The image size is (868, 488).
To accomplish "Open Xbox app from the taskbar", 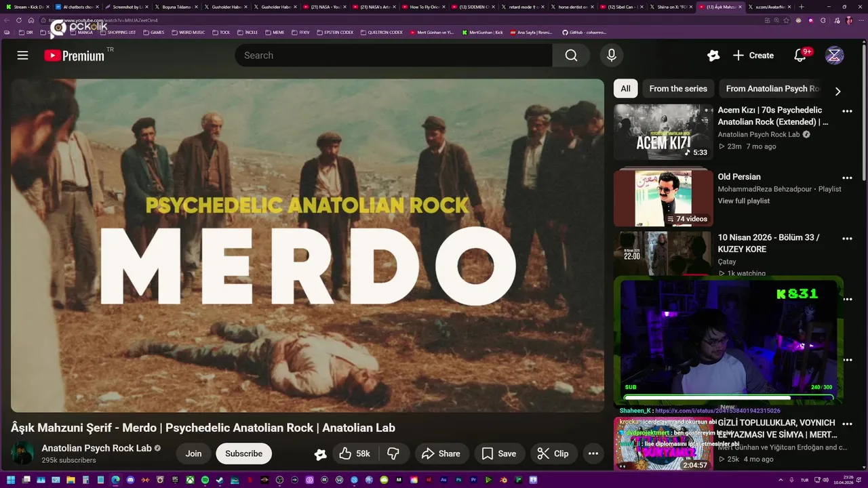I will [190, 480].
